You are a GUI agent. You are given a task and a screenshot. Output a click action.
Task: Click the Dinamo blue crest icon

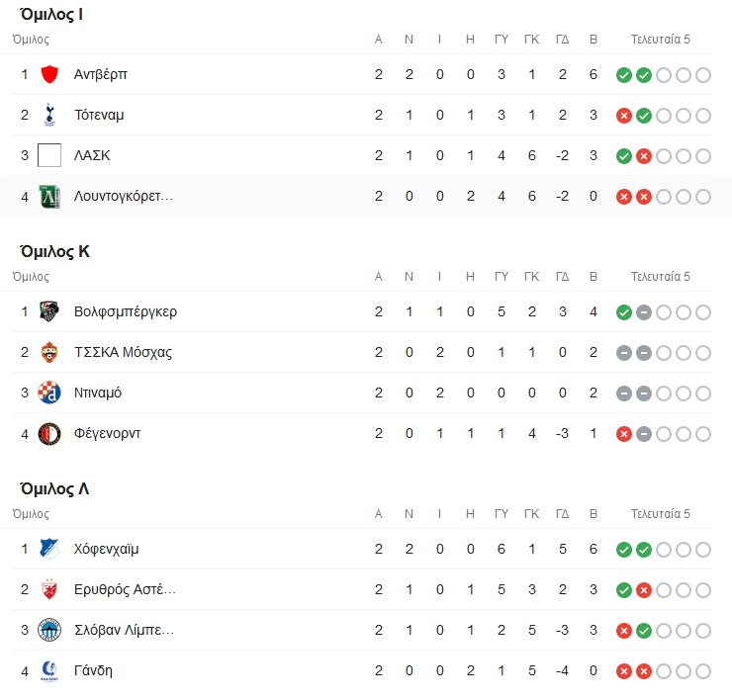click(49, 393)
